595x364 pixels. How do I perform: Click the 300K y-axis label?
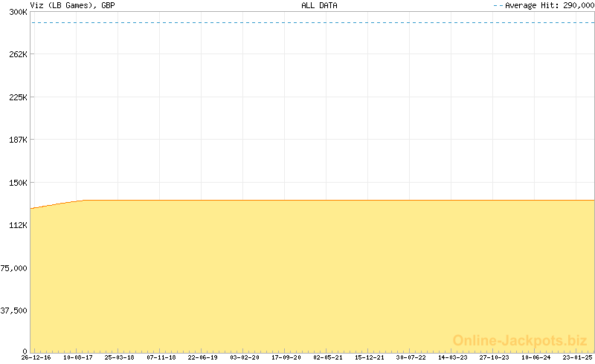pyautogui.click(x=18, y=13)
